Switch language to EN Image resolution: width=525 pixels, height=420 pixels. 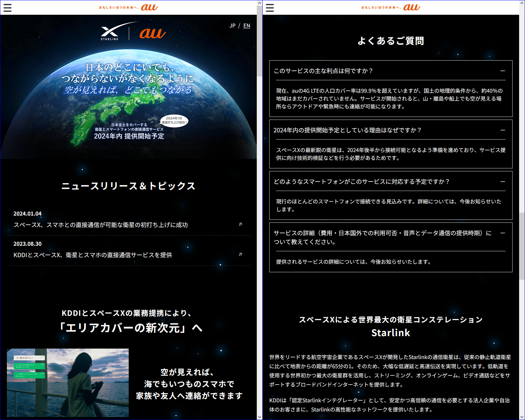pos(247,26)
